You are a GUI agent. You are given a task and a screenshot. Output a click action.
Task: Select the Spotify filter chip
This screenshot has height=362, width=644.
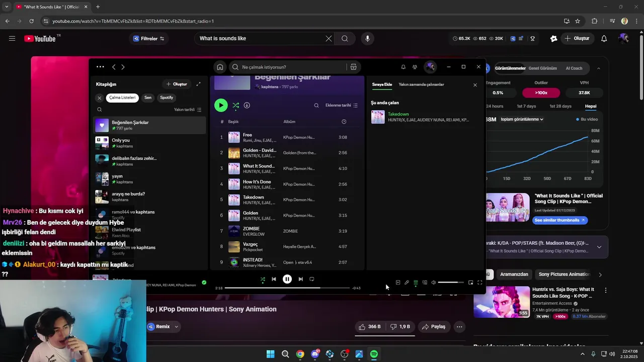167,98
